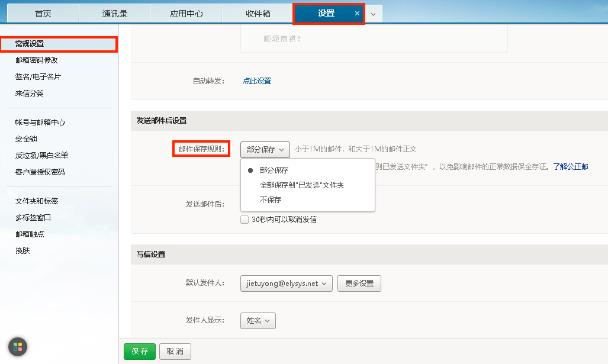608x364 pixels.
Task: Click the colorful app launcher icon at bottom left
Action: point(17,347)
